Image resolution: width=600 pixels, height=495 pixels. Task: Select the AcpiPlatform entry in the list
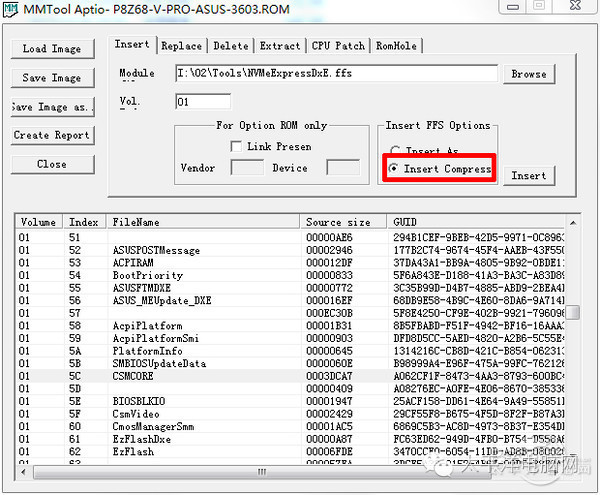(x=147, y=326)
